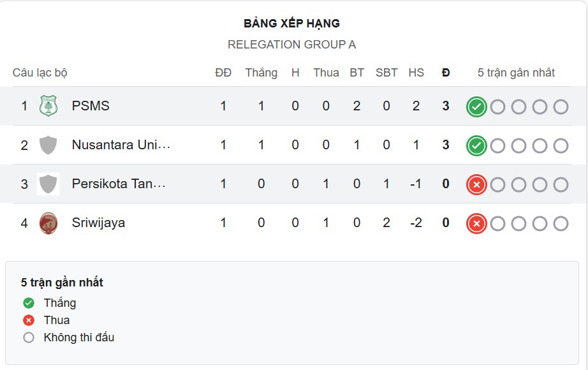Select the Nusantara United shield icon
Viewport: 588px width, 370px height.
tap(47, 145)
